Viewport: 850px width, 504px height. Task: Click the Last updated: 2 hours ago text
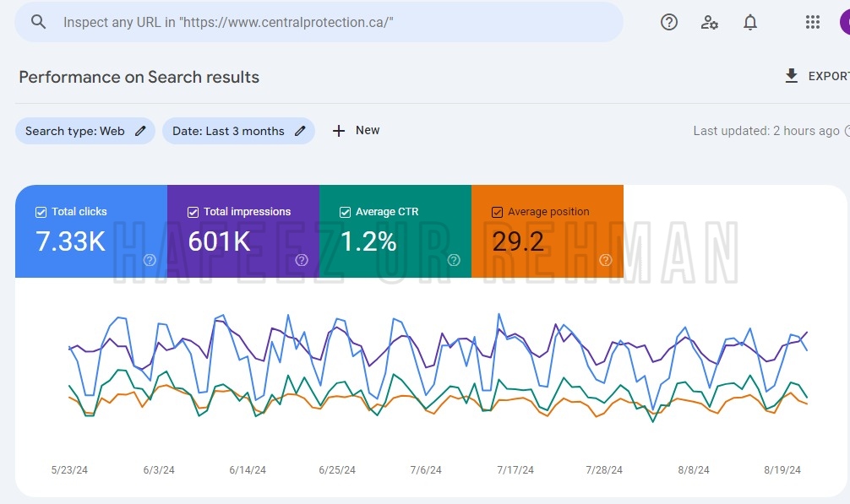tap(766, 131)
